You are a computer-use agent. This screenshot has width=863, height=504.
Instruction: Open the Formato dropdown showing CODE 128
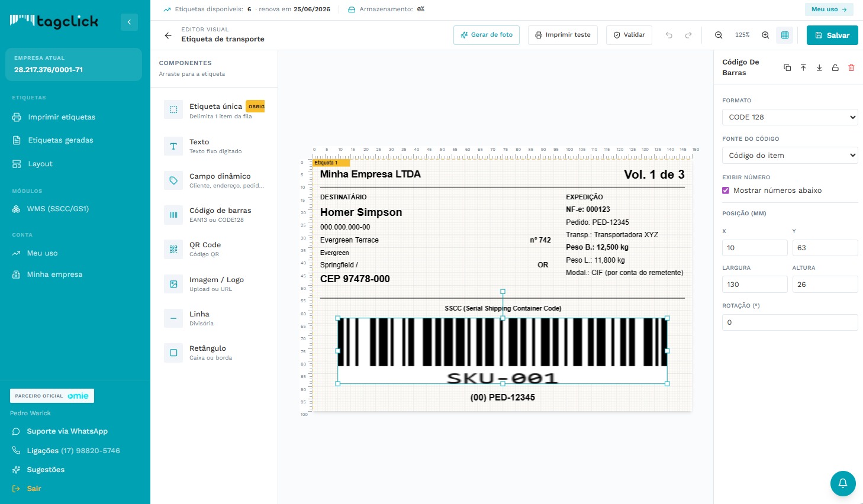[790, 117]
